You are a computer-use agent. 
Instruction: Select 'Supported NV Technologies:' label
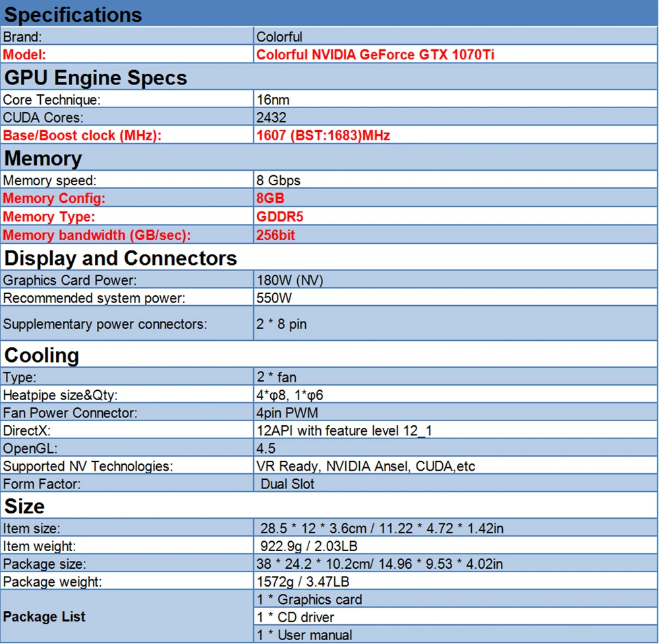(x=88, y=466)
